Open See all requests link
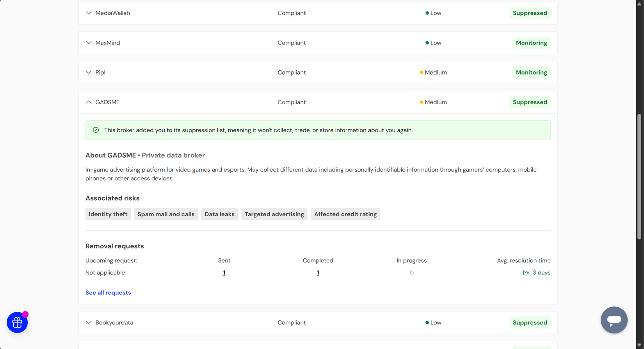Image resolution: width=644 pixels, height=349 pixels. point(108,293)
